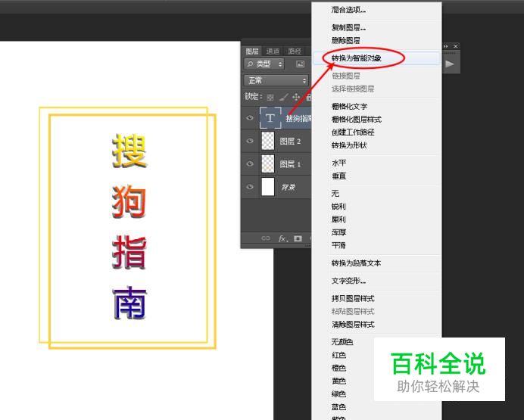Click the 背景 layer name
This screenshot has height=420, width=524.
[288, 188]
